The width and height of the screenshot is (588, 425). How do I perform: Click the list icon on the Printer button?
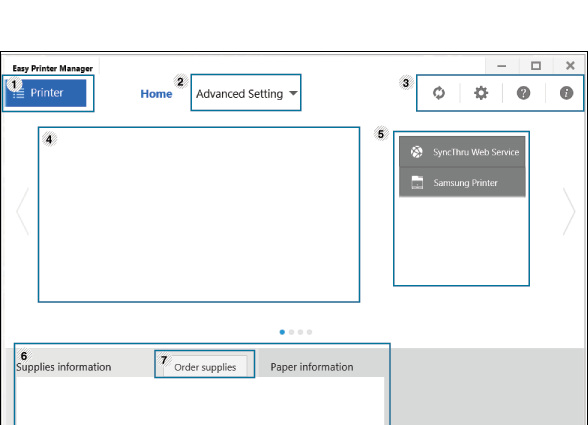click(18, 93)
